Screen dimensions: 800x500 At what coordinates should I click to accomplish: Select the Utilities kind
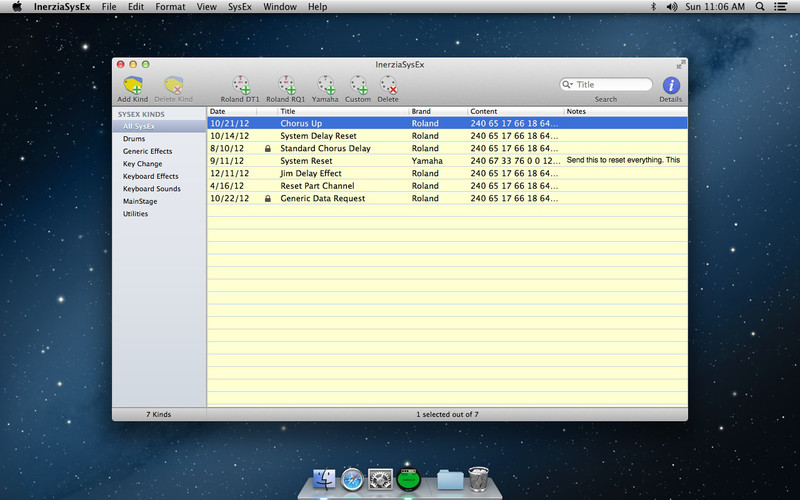pyautogui.click(x=159, y=214)
